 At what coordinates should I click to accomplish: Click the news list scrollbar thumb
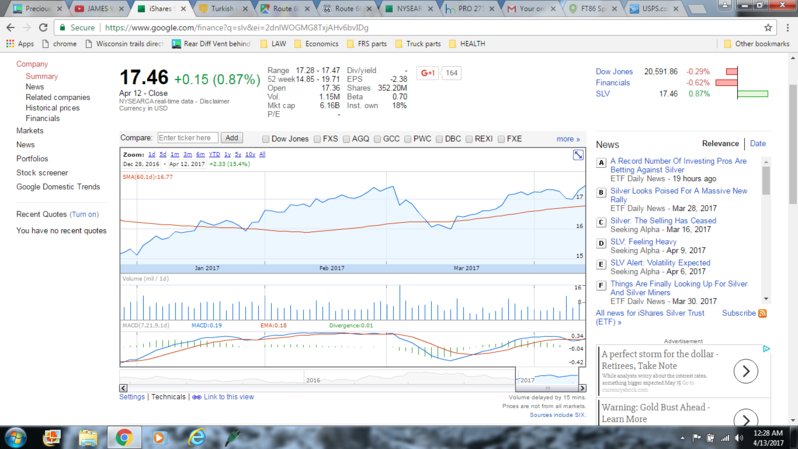765,181
